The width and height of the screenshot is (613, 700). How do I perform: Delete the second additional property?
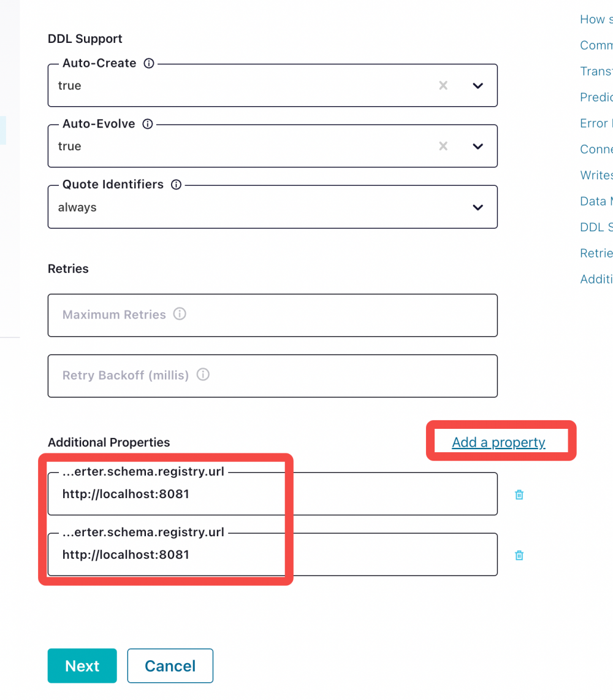[x=519, y=555]
